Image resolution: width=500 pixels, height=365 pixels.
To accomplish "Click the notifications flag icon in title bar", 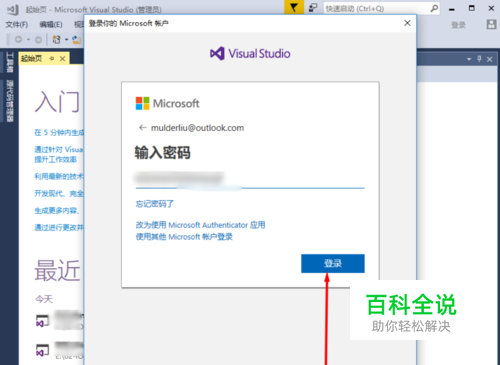I will [294, 7].
